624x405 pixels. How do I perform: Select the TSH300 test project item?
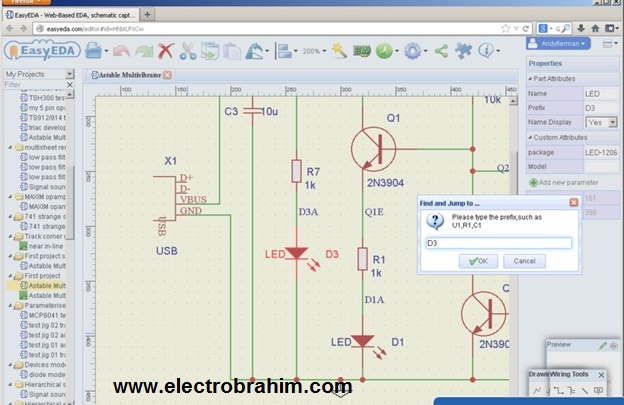coord(43,97)
